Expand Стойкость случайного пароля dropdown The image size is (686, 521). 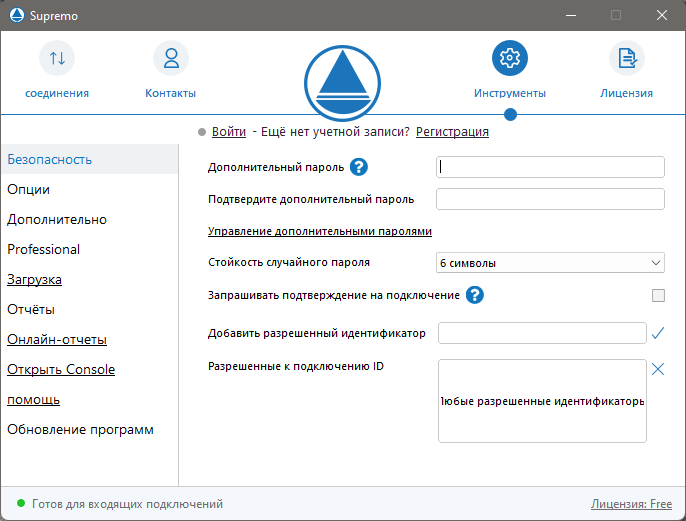pyautogui.click(x=551, y=263)
